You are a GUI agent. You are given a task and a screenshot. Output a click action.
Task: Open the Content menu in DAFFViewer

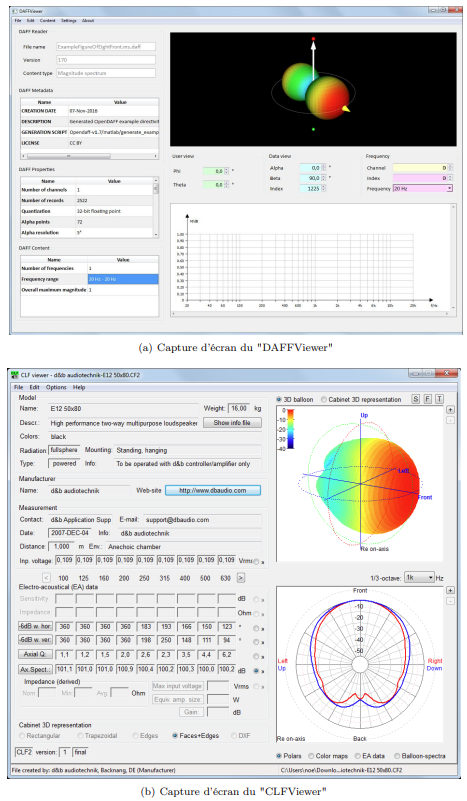(48, 20)
